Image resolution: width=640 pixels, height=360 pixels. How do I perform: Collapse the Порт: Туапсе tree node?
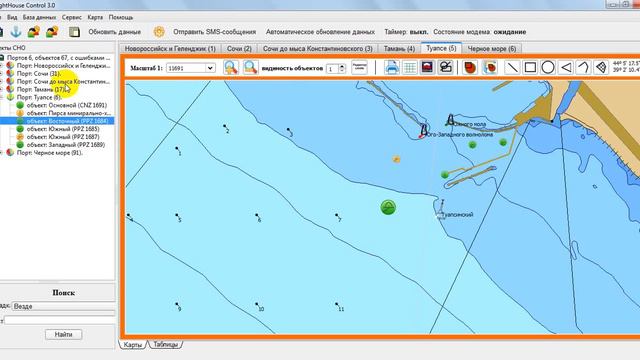click(x=2, y=97)
